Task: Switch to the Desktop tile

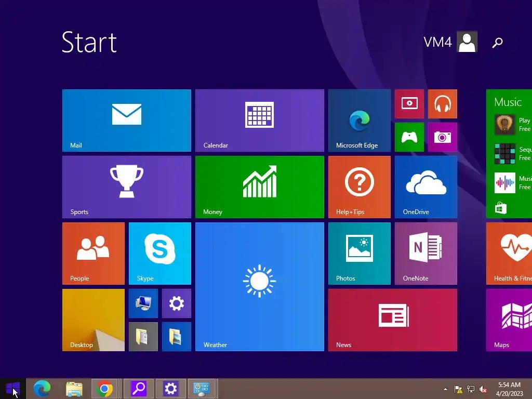Action: (x=94, y=320)
